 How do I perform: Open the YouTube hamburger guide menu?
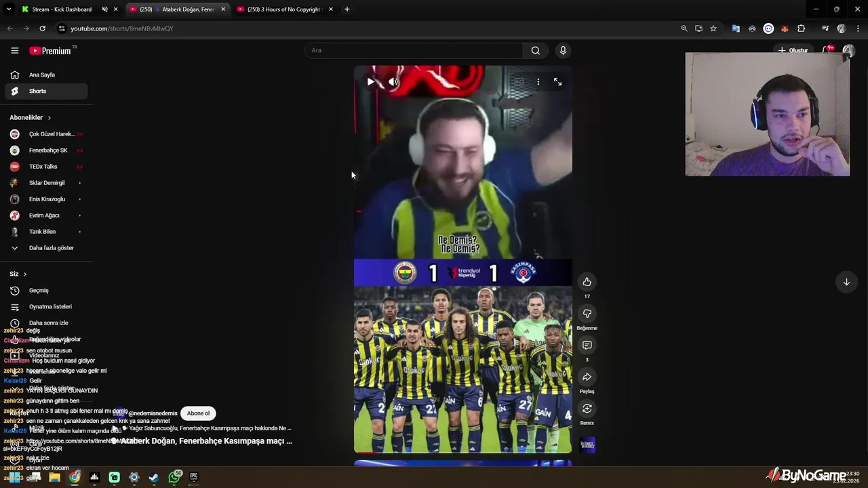(x=14, y=51)
